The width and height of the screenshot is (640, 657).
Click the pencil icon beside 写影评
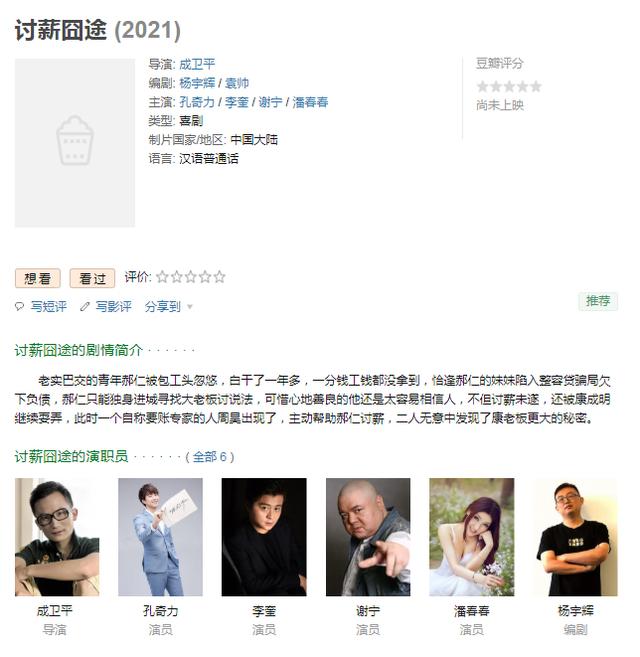click(x=85, y=306)
